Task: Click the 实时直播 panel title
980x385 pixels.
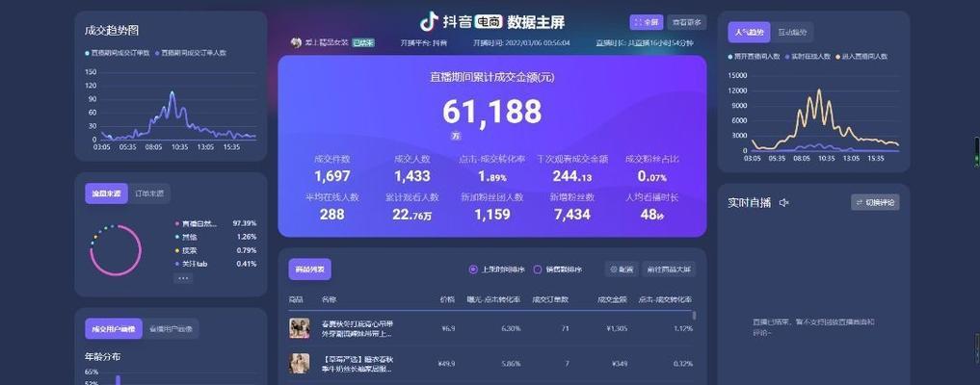Action: [x=750, y=202]
